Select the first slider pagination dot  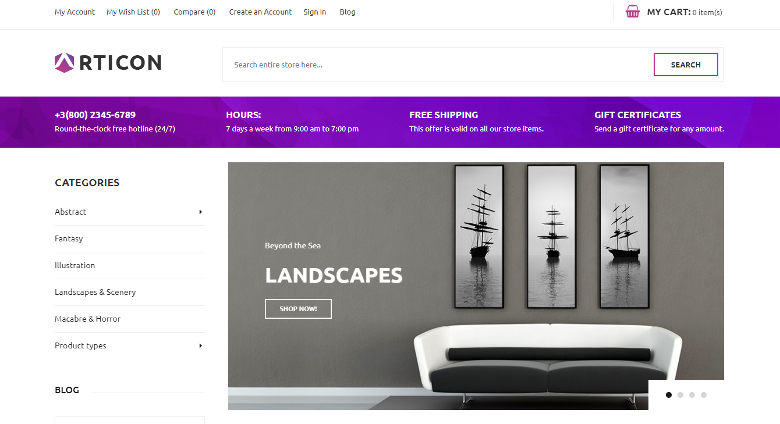pos(669,395)
